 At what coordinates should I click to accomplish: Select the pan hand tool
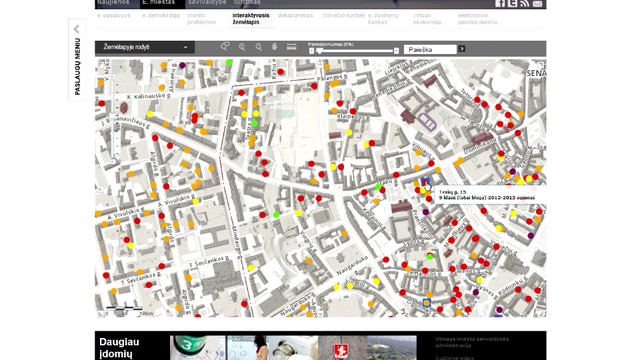pos(275,47)
